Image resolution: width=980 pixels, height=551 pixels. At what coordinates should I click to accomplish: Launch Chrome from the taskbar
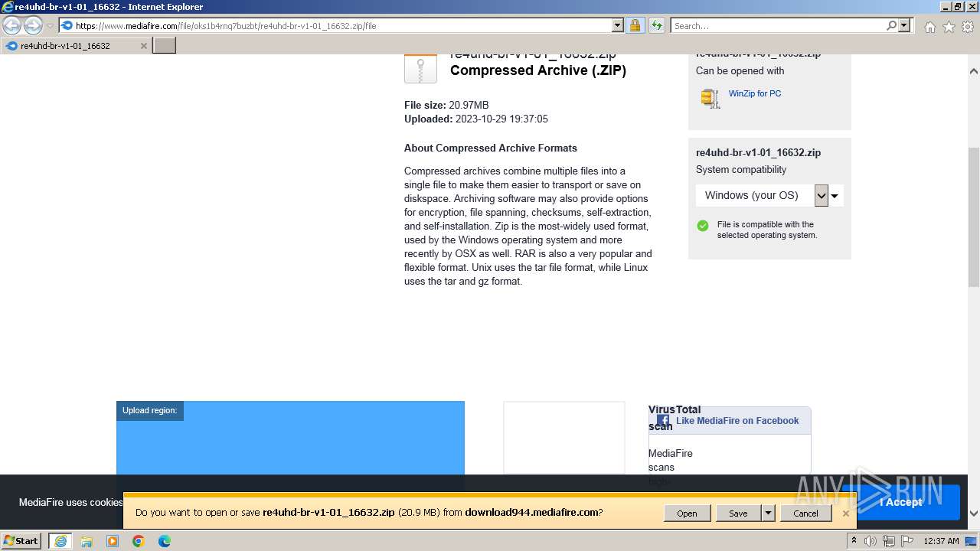coord(139,541)
